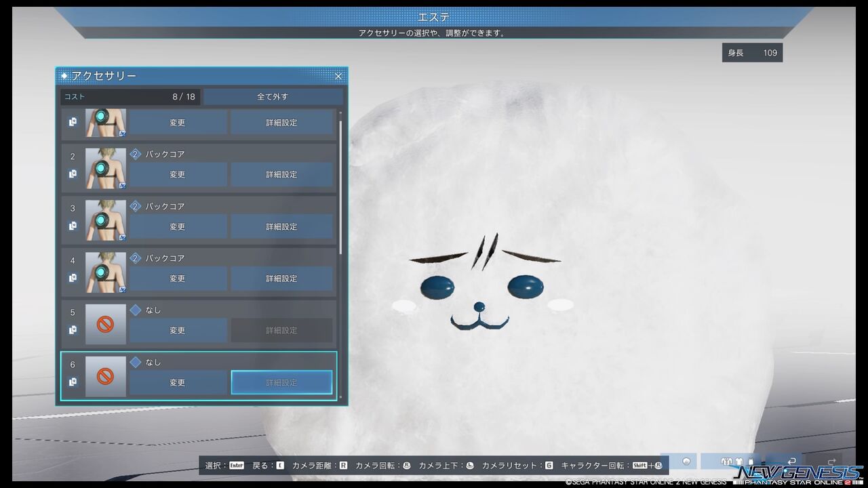The image size is (868, 488).
Task: Click copy icon for slot 2
Action: click(73, 174)
